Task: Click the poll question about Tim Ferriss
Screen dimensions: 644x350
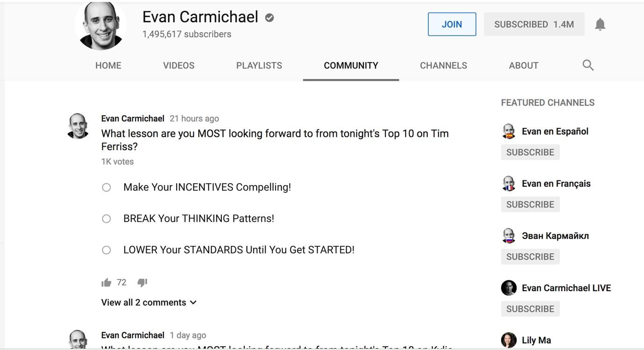Action: point(275,140)
